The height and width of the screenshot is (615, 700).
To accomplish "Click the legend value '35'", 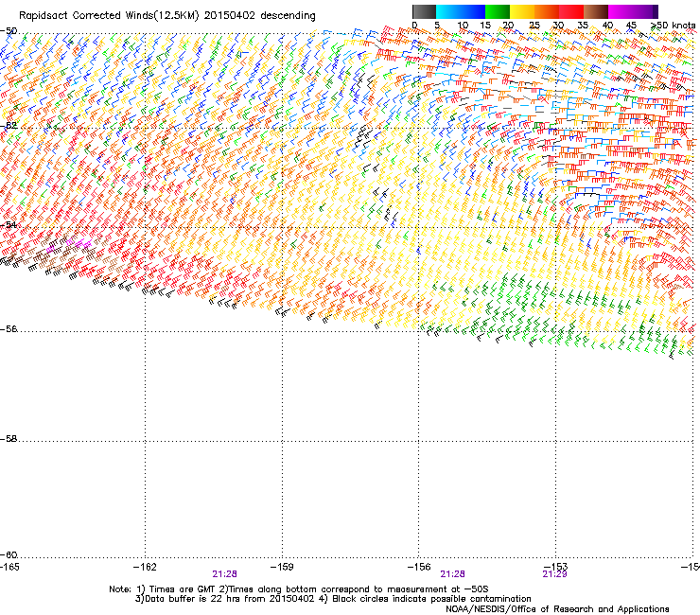I will (x=583, y=26).
